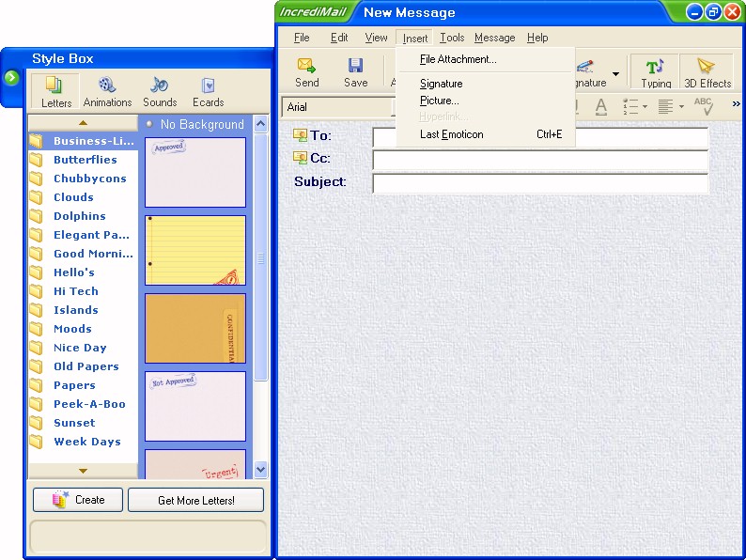Click the 3D Effects toolbar icon
This screenshot has height=560, width=746.
tap(707, 66)
